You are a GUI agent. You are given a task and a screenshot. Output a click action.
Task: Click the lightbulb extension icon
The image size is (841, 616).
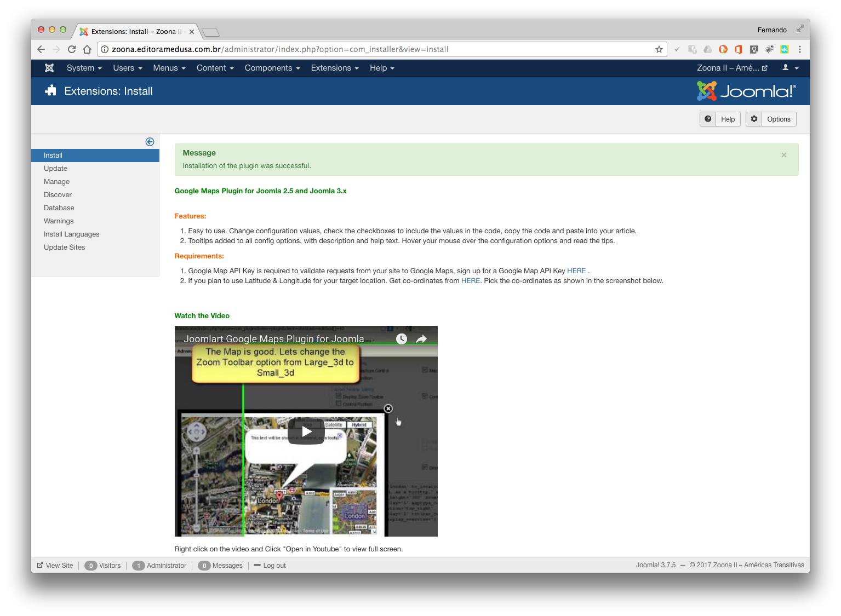[x=754, y=49]
